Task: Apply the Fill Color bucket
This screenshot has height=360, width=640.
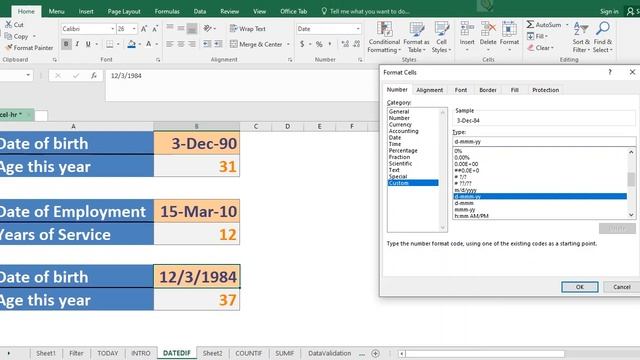Action: tap(131, 44)
